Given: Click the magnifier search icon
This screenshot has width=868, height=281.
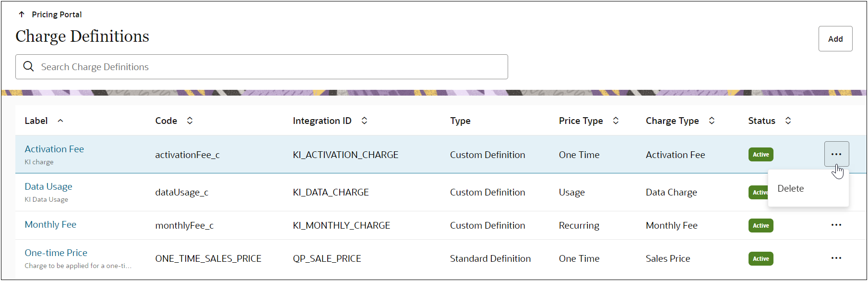Looking at the screenshot, I should click(x=29, y=66).
